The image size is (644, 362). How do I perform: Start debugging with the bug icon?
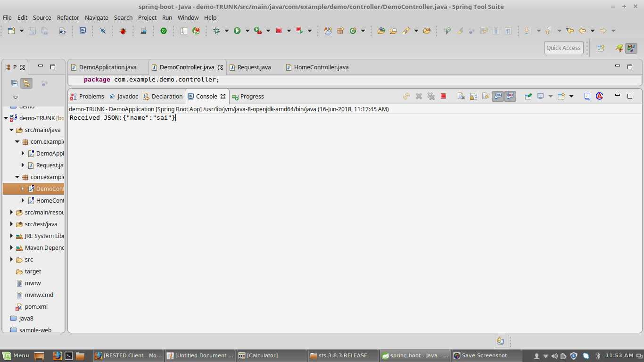pyautogui.click(x=217, y=31)
